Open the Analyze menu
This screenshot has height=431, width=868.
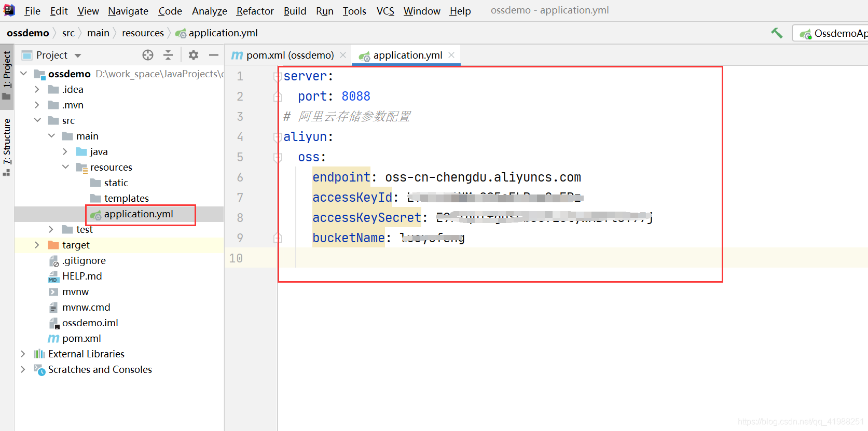210,11
